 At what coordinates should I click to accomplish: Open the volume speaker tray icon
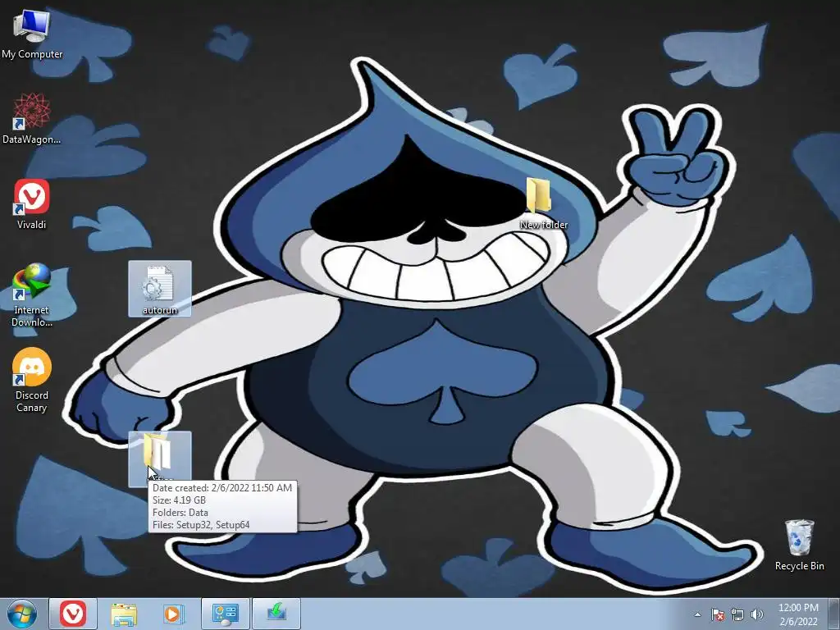click(x=757, y=614)
